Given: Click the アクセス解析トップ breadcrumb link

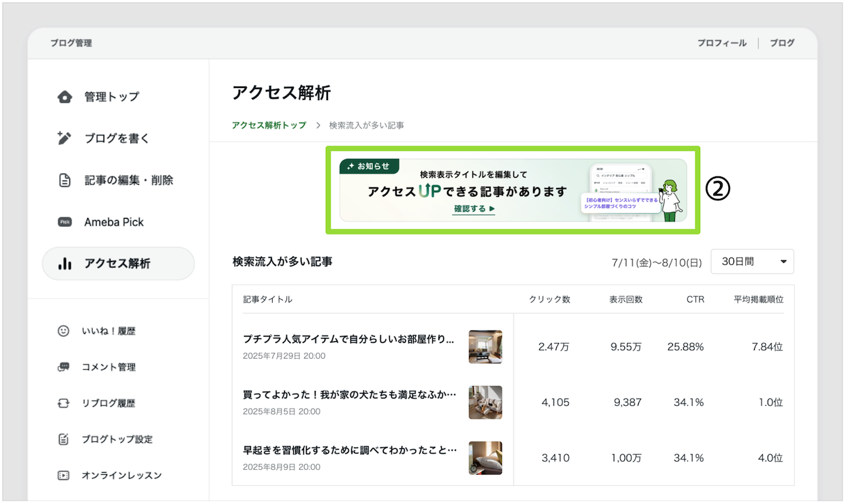Looking at the screenshot, I should tap(269, 125).
